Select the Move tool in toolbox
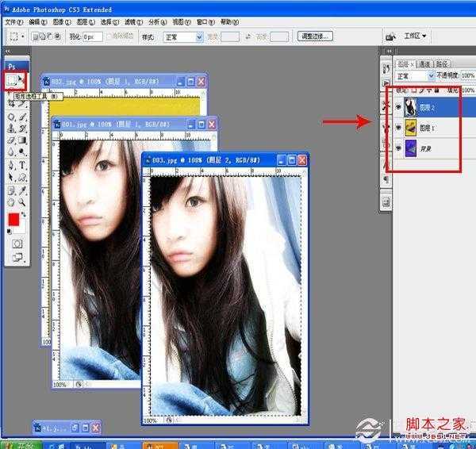Image resolution: width=476 pixels, height=449 pixels. pos(22,80)
